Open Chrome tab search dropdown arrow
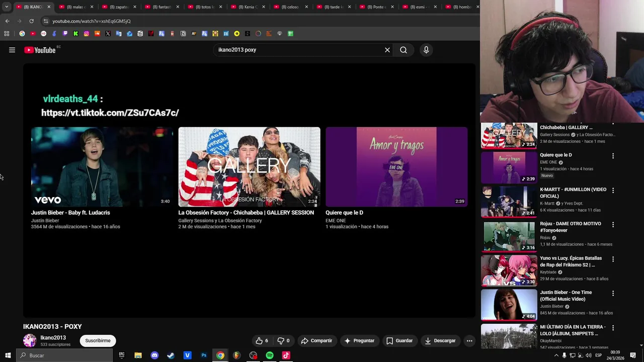This screenshot has width=644, height=362. (x=7, y=7)
